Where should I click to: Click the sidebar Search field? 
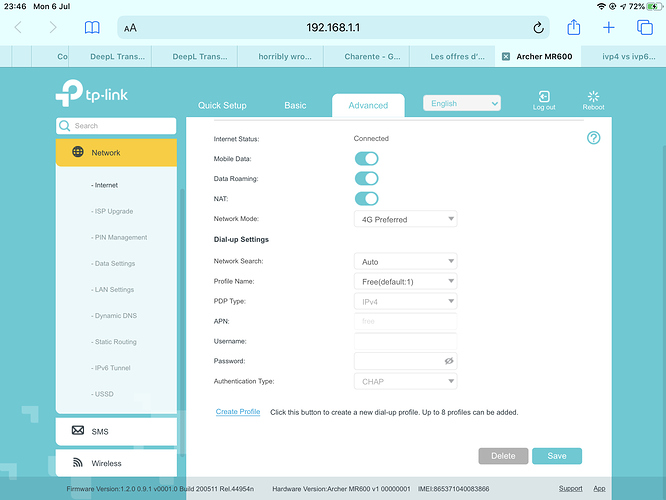click(116, 126)
